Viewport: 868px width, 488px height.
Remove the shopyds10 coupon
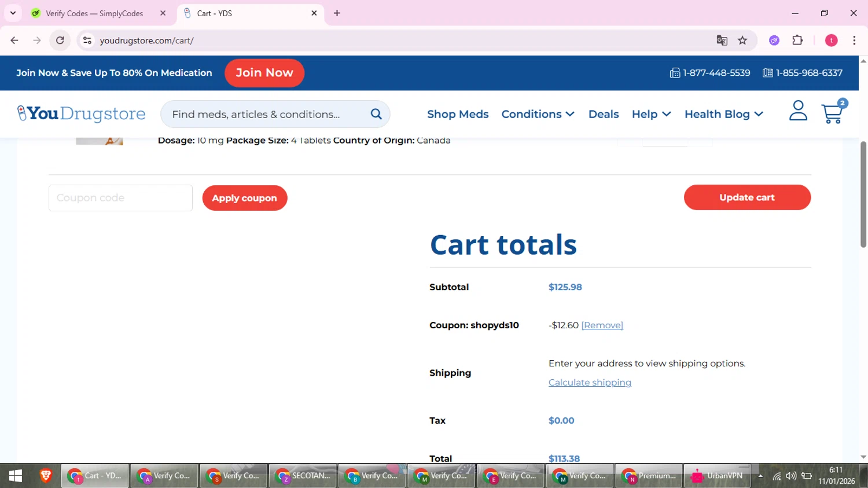pos(602,325)
